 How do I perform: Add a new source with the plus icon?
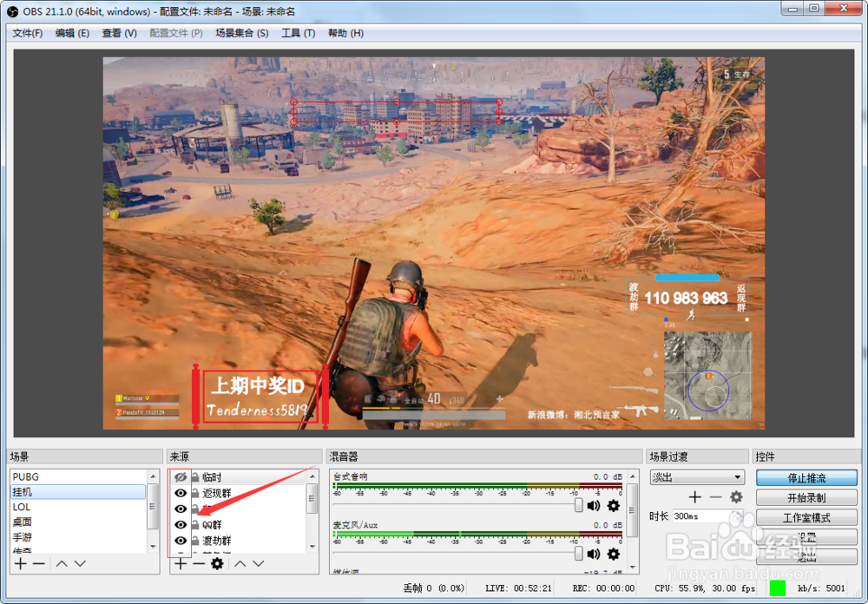tap(181, 563)
